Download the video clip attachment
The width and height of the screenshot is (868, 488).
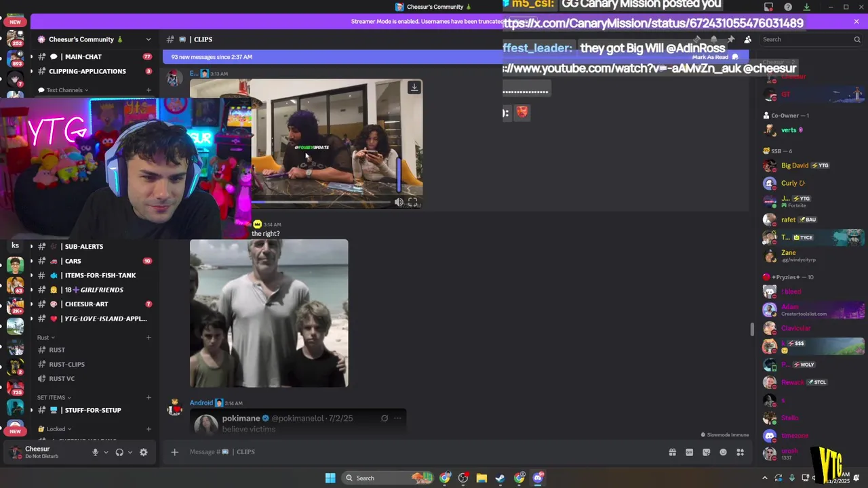pyautogui.click(x=414, y=87)
